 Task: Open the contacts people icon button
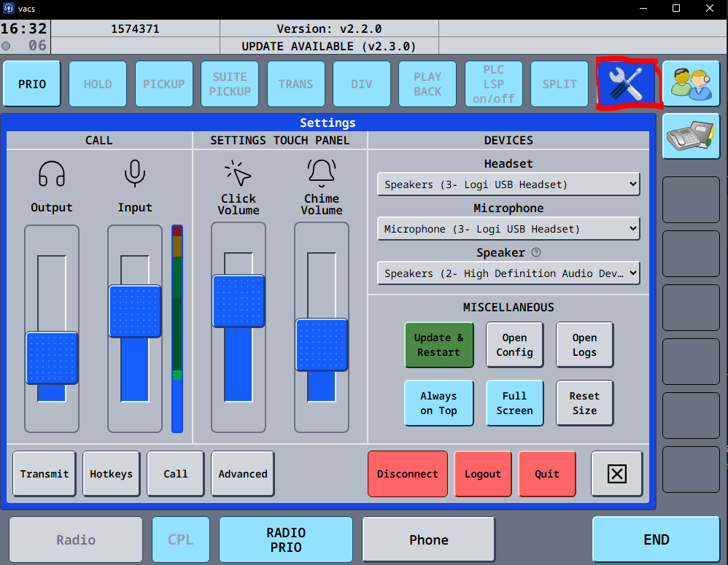[691, 84]
